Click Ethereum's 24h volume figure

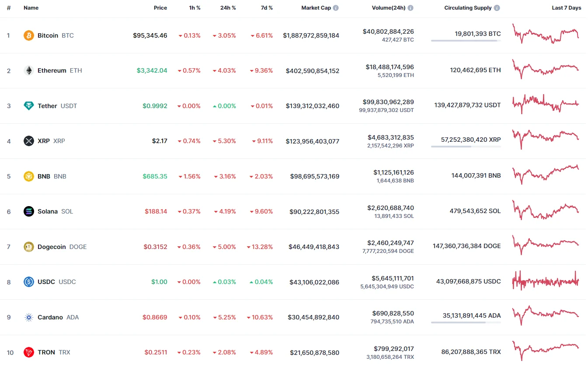point(390,67)
